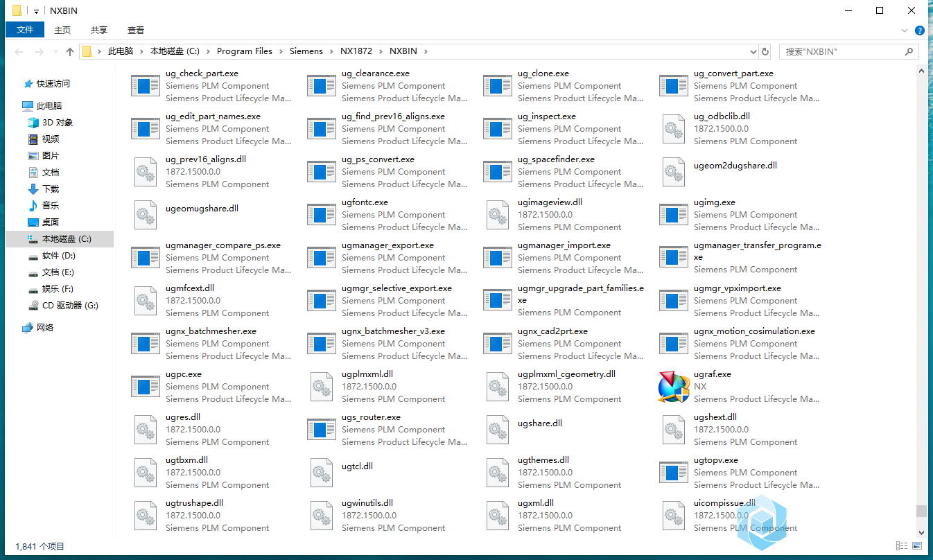The image size is (933, 560).
Task: Switch to large icons view button
Action: (x=916, y=546)
